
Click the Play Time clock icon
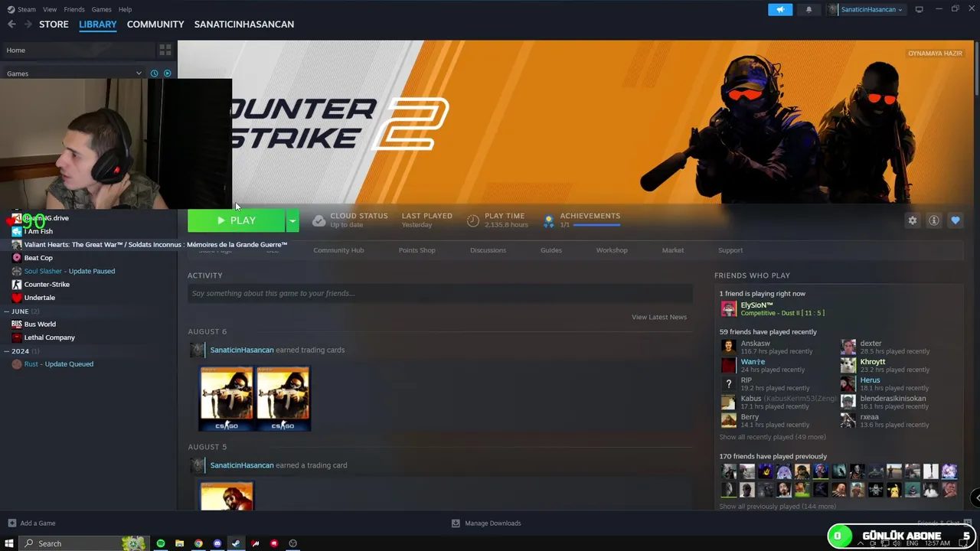[x=473, y=220]
